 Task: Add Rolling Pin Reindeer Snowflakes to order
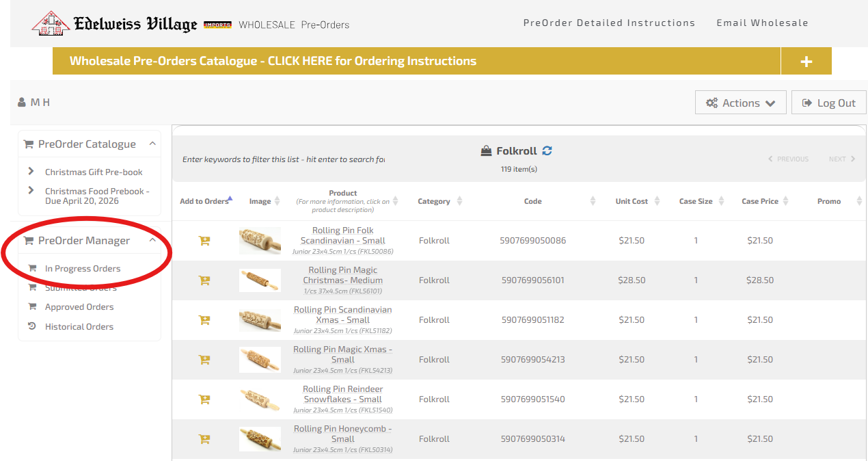pyautogui.click(x=204, y=399)
